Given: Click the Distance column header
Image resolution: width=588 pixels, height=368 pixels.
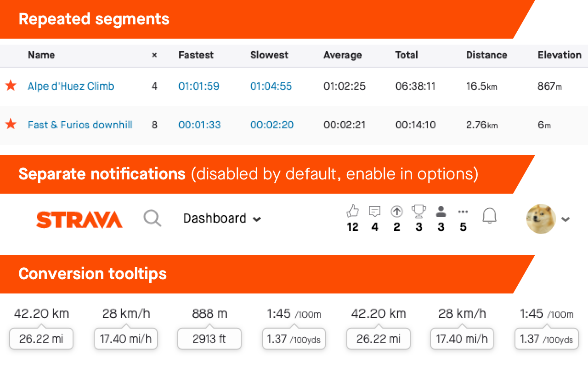Looking at the screenshot, I should pyautogui.click(x=486, y=55).
